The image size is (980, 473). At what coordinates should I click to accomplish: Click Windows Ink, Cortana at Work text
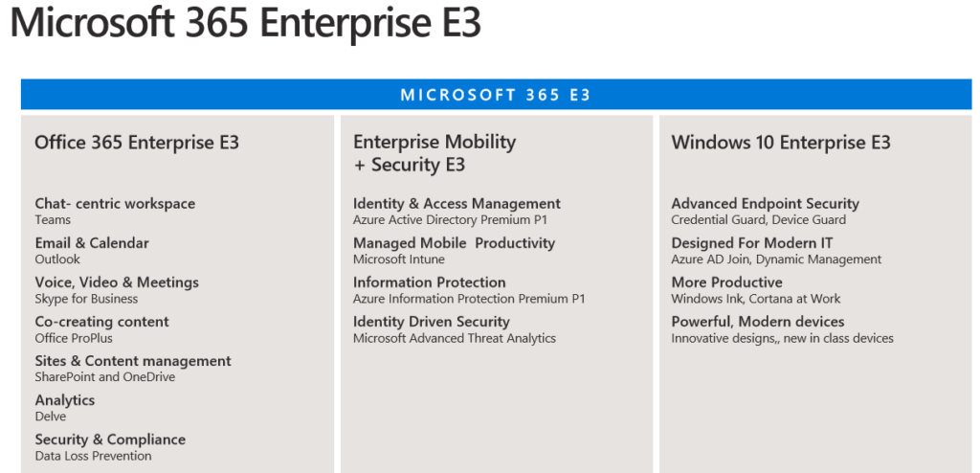[756, 299]
